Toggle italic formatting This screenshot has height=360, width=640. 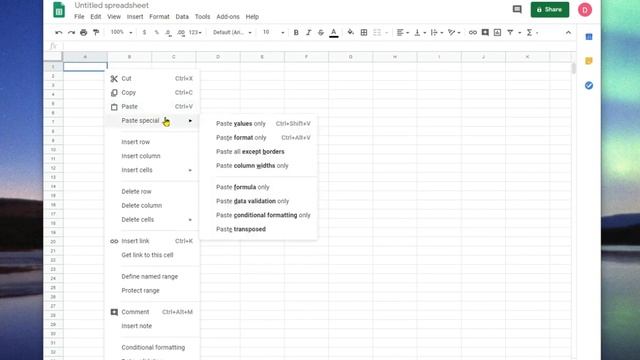point(309,33)
